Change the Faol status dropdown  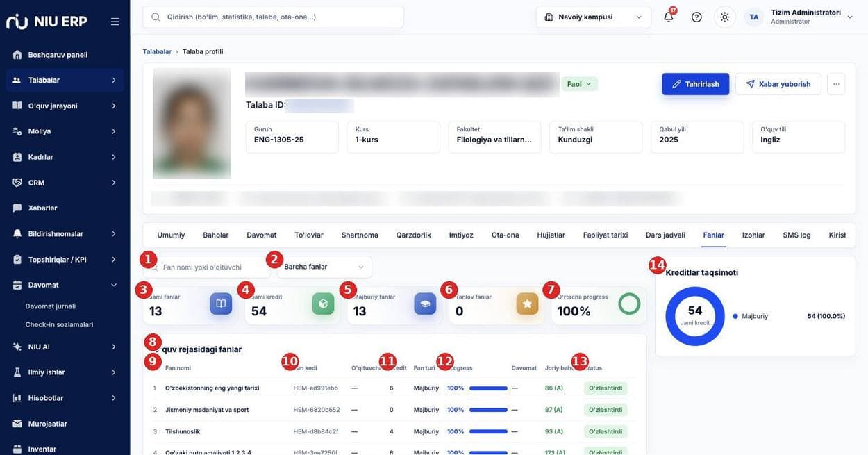[x=579, y=84]
